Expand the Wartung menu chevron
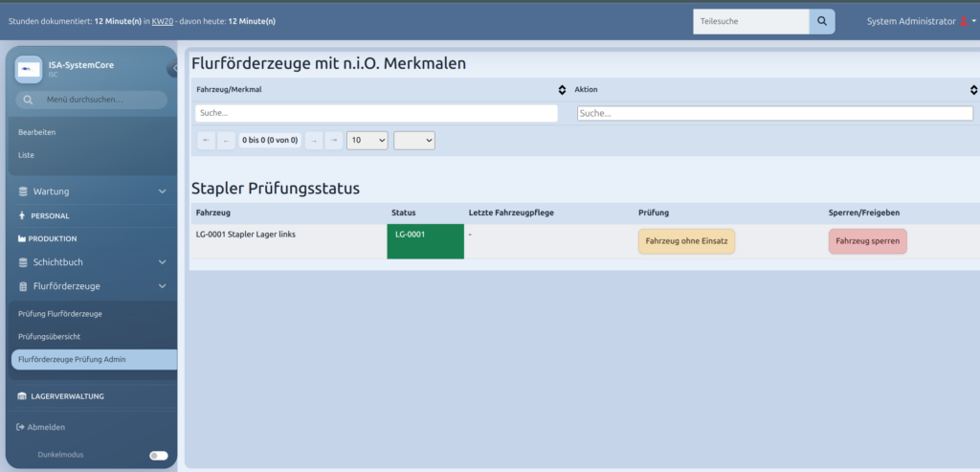 (x=163, y=191)
